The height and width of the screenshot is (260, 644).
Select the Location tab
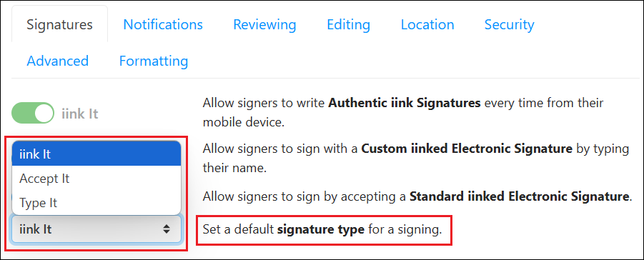pyautogui.click(x=427, y=25)
